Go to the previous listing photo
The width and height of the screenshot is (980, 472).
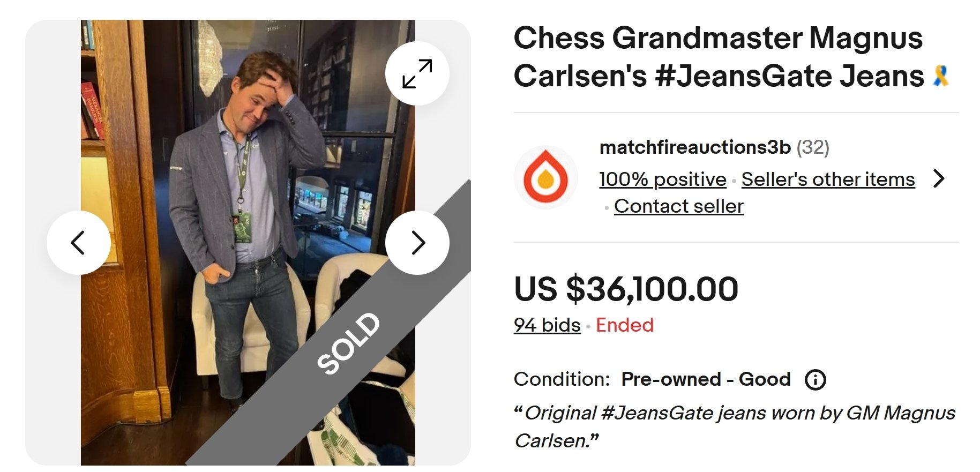[x=78, y=243]
